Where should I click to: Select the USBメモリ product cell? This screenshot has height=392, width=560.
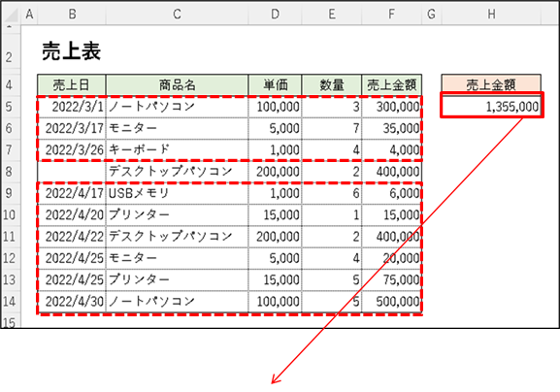(x=178, y=193)
